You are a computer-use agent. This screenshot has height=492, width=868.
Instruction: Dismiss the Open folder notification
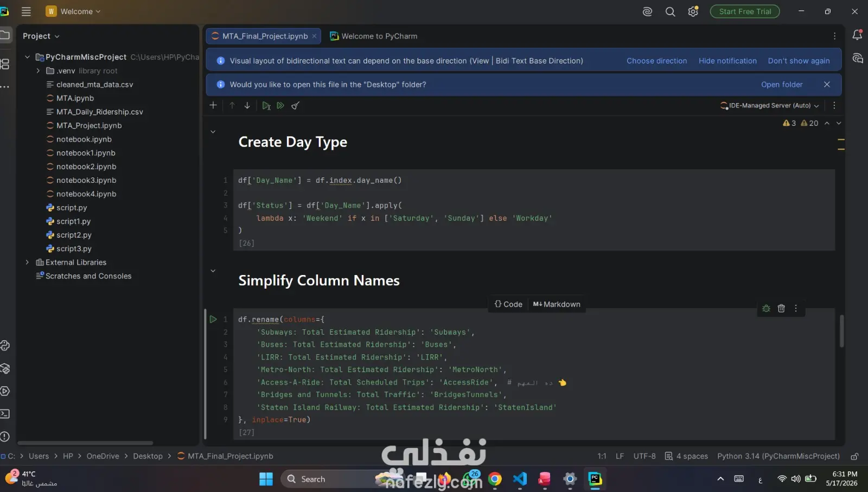(x=827, y=85)
